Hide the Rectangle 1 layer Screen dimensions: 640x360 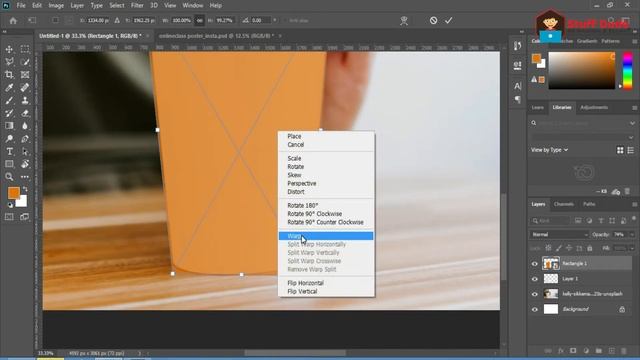coord(535,264)
